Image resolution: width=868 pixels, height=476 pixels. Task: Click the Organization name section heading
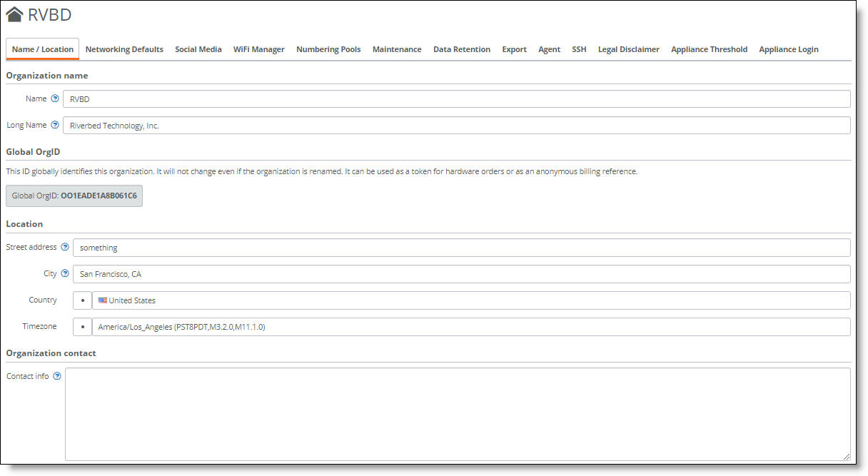[47, 75]
